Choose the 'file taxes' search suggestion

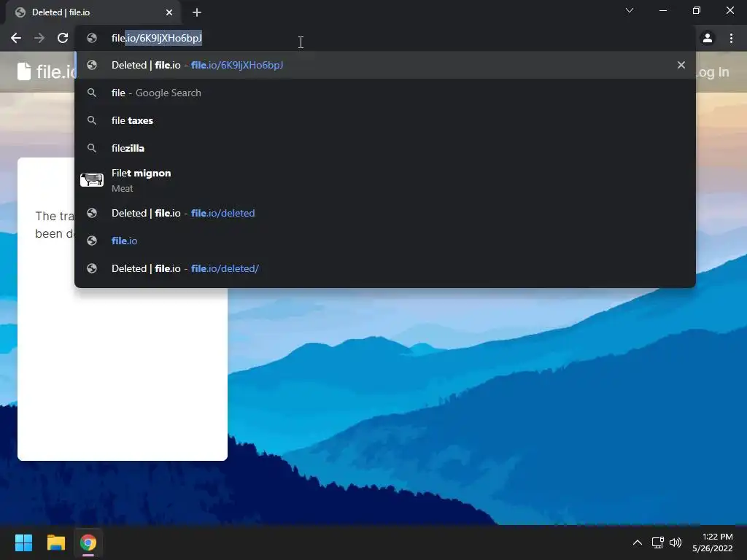385,120
